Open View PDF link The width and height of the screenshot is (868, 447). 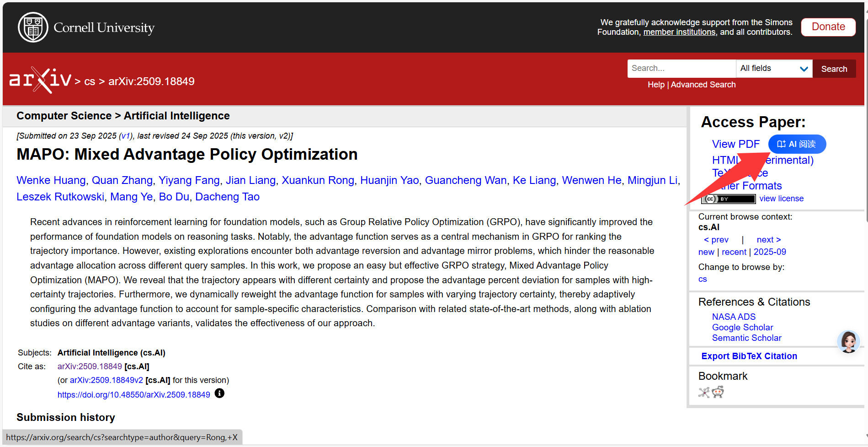pos(735,144)
